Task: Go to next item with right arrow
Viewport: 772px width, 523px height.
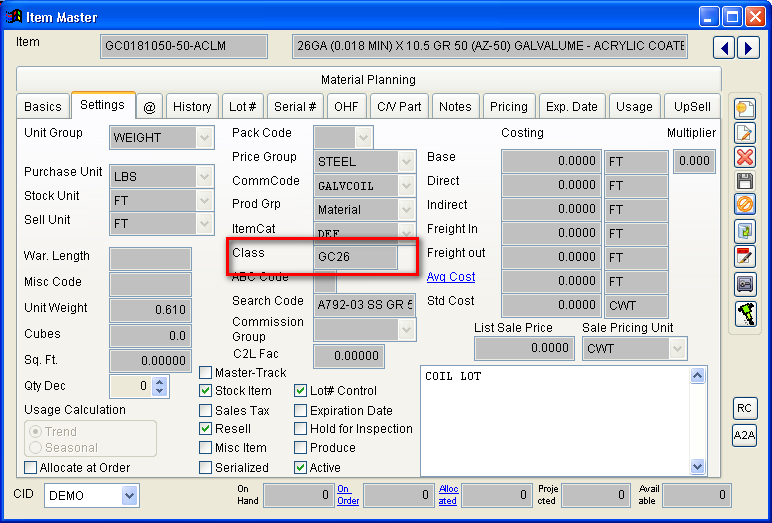Action: 747,47
